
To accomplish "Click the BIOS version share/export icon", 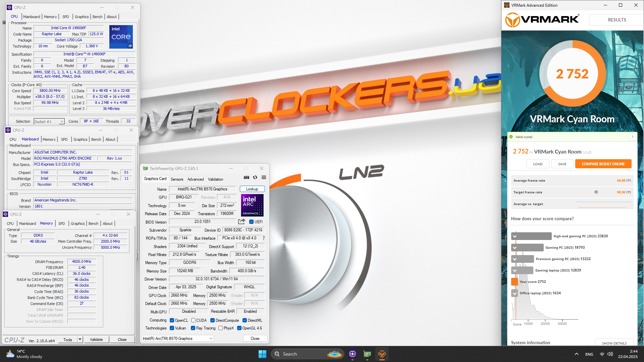I will click(241, 222).
